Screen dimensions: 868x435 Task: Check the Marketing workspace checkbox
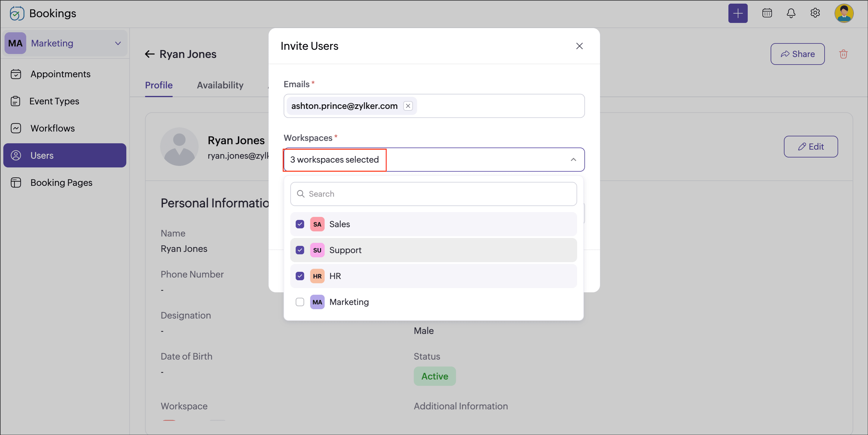[x=300, y=302]
